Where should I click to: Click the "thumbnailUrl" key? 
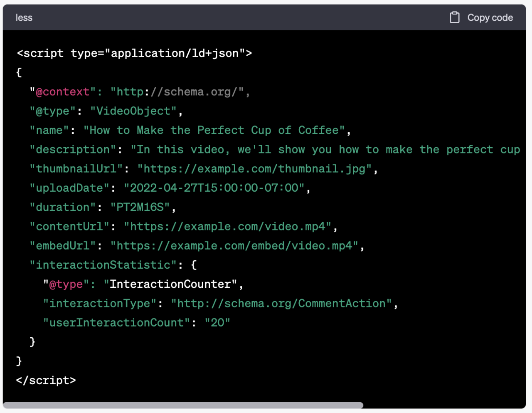(x=76, y=169)
